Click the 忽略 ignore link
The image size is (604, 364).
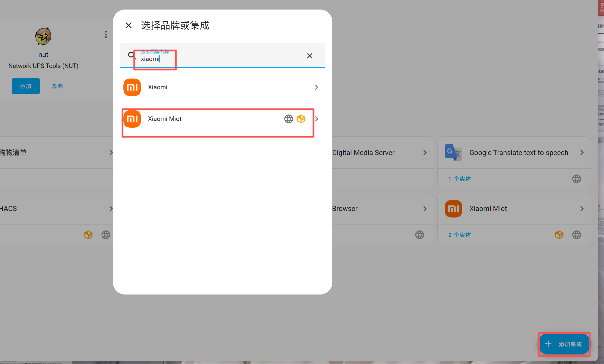(x=57, y=86)
